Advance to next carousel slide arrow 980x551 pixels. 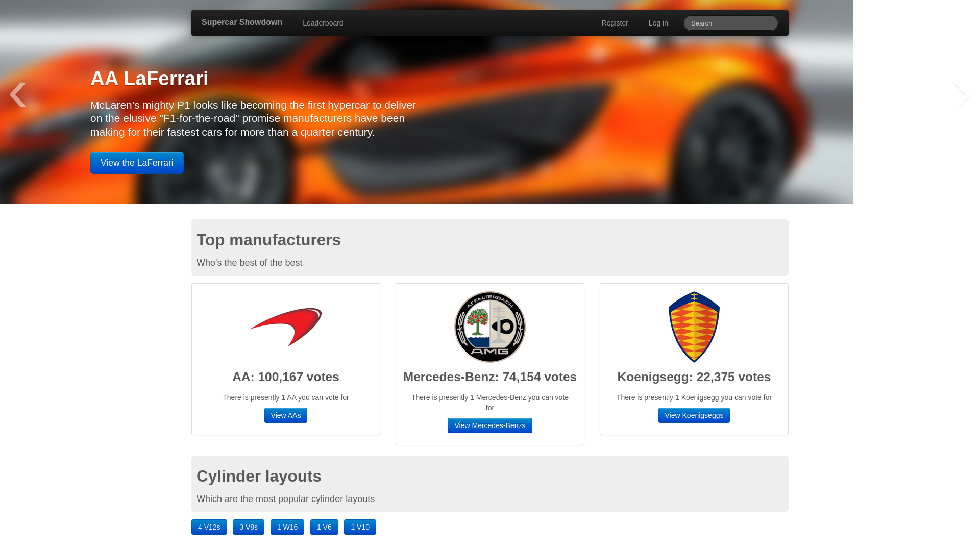point(962,95)
